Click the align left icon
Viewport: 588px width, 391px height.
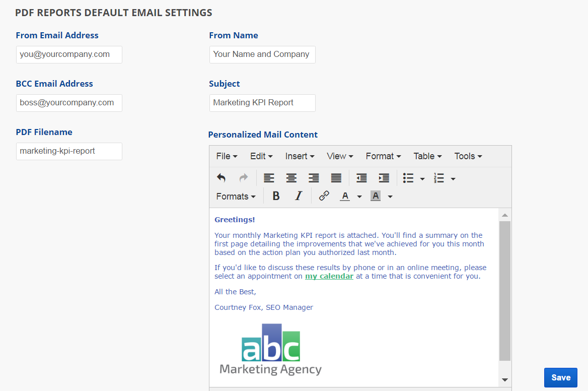click(x=269, y=178)
